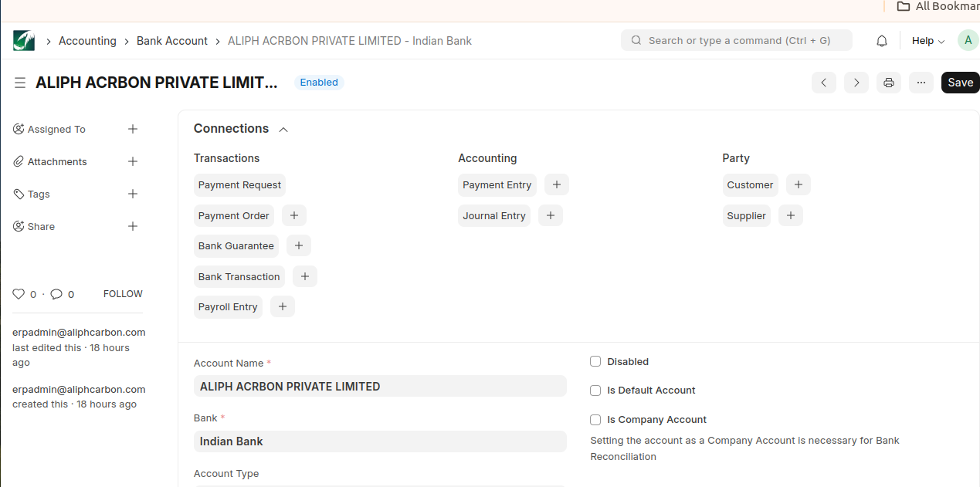Go to previous document arrow
This screenshot has height=487, width=980.
point(824,83)
